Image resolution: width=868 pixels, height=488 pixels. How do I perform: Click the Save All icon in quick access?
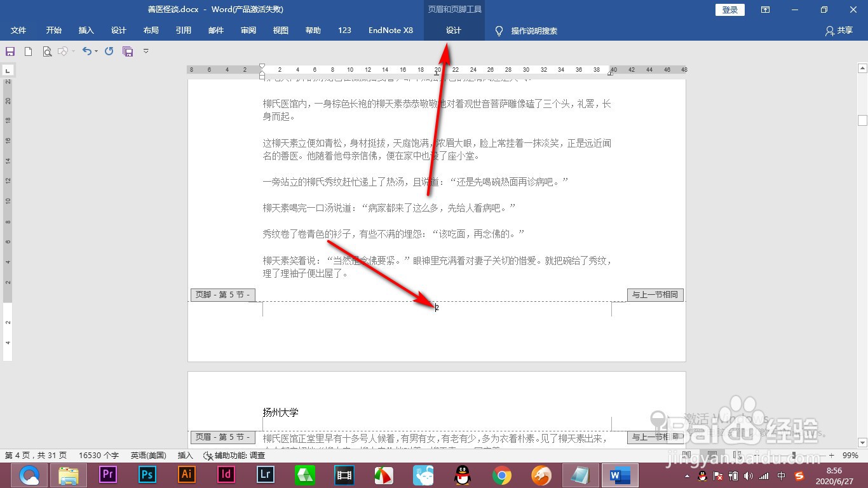128,51
